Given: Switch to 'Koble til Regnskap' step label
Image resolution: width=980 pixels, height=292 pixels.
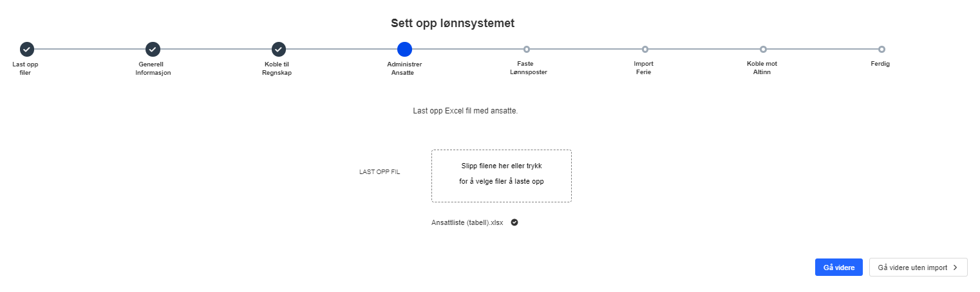Looking at the screenshot, I should coord(278,68).
